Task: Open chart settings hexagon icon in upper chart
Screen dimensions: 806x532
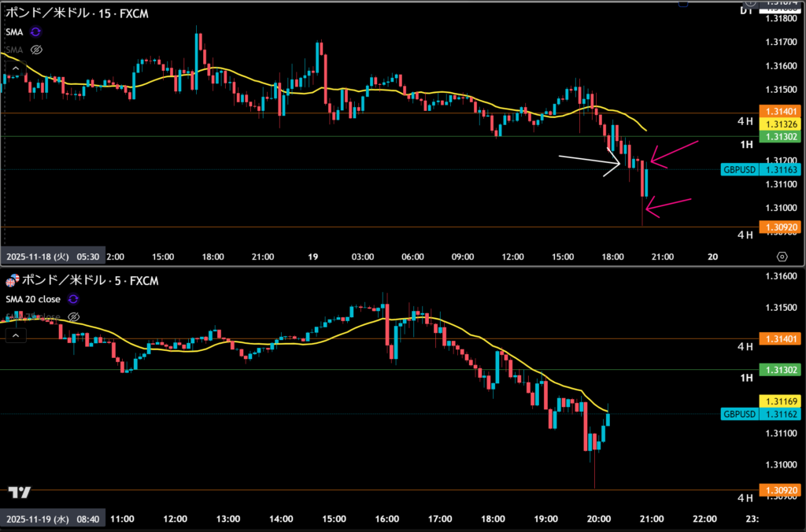Action: (782, 257)
